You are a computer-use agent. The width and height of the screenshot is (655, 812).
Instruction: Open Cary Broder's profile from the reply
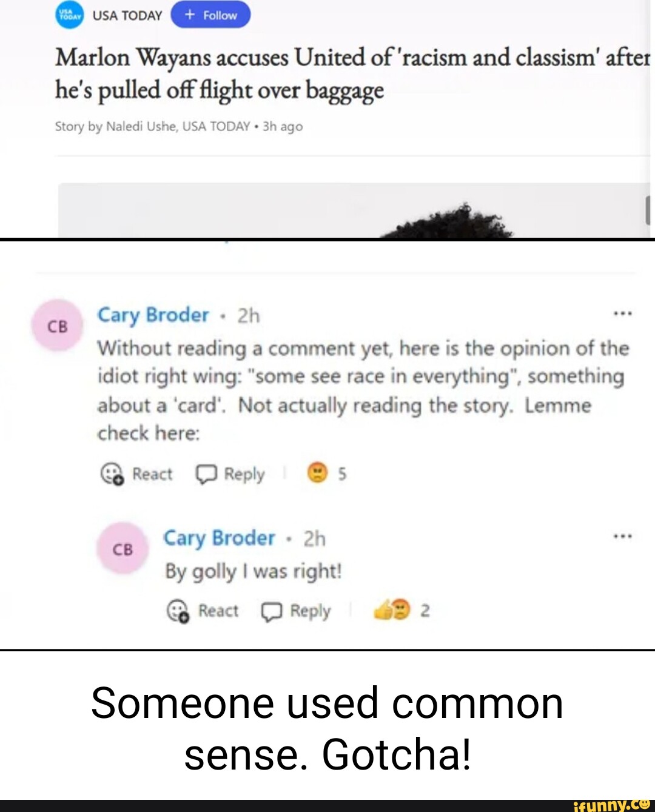pos(219,538)
